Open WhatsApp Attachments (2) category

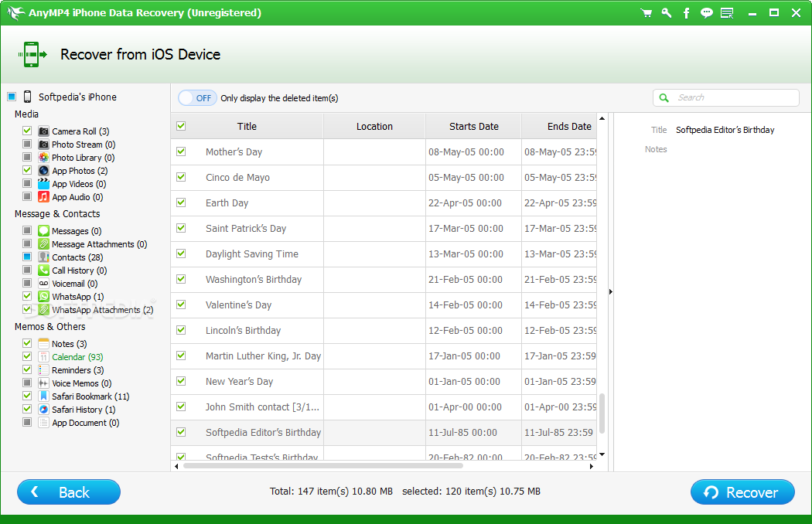click(103, 310)
